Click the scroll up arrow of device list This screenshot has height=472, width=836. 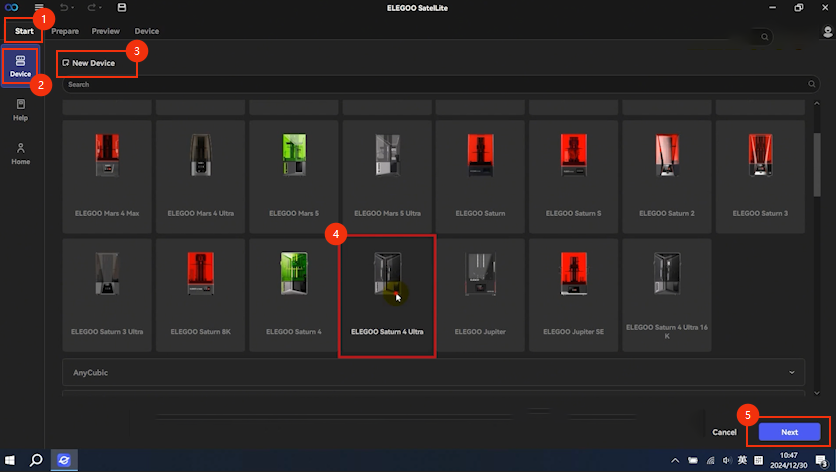pyautogui.click(x=817, y=103)
